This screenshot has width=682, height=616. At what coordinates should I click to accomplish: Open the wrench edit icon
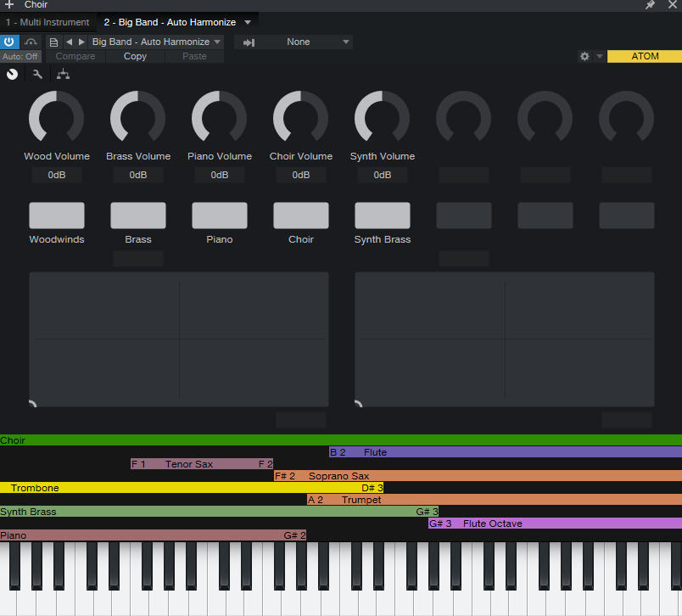(x=37, y=75)
